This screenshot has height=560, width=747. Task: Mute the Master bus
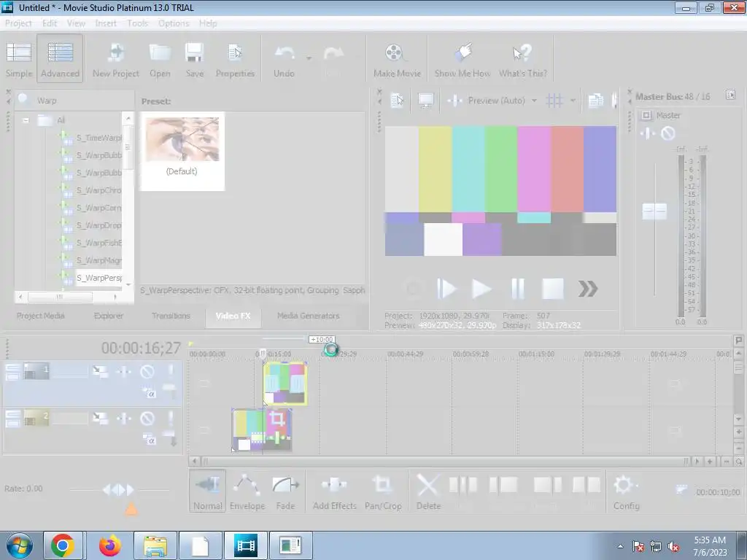668,133
